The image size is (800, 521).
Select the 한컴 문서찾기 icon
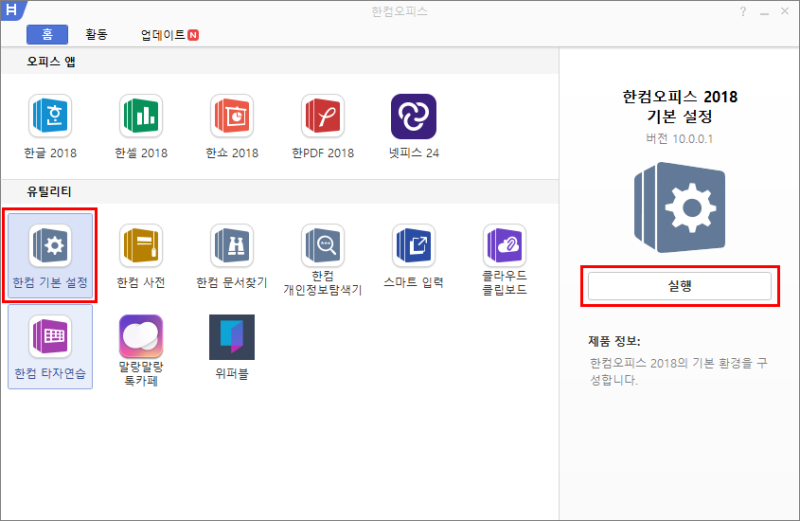(x=232, y=246)
